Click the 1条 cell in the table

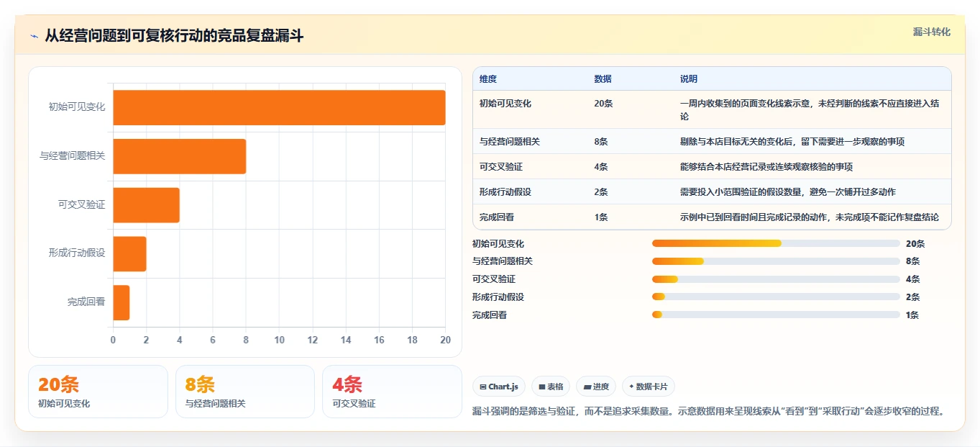(601, 217)
